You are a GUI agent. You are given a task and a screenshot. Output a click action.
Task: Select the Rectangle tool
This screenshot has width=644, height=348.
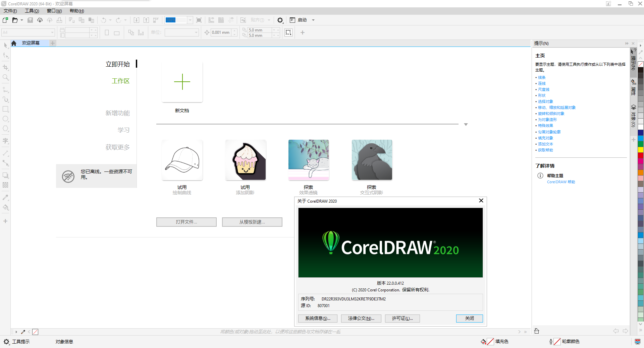tap(5, 109)
